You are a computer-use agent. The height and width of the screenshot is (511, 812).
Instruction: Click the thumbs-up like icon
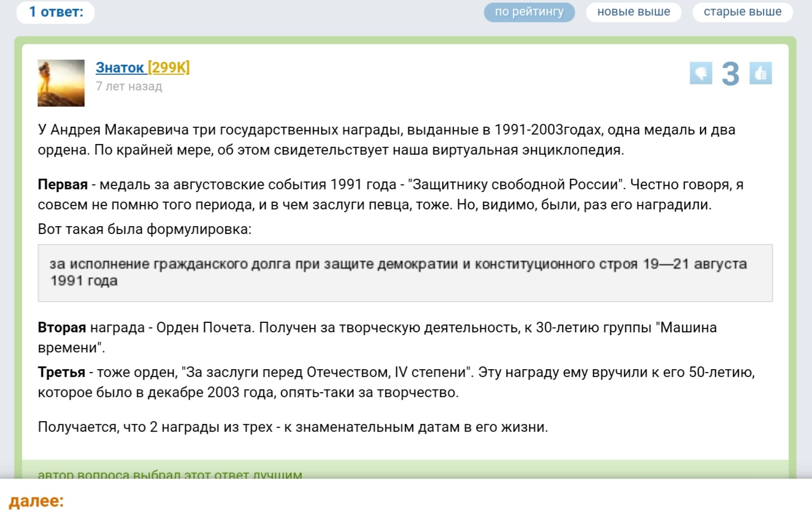[x=760, y=73]
